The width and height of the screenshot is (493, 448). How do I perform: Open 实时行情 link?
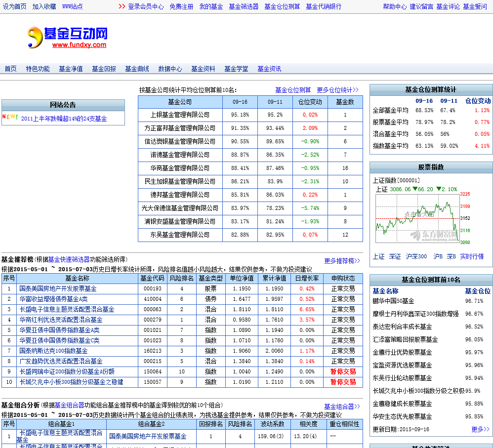click(472, 256)
